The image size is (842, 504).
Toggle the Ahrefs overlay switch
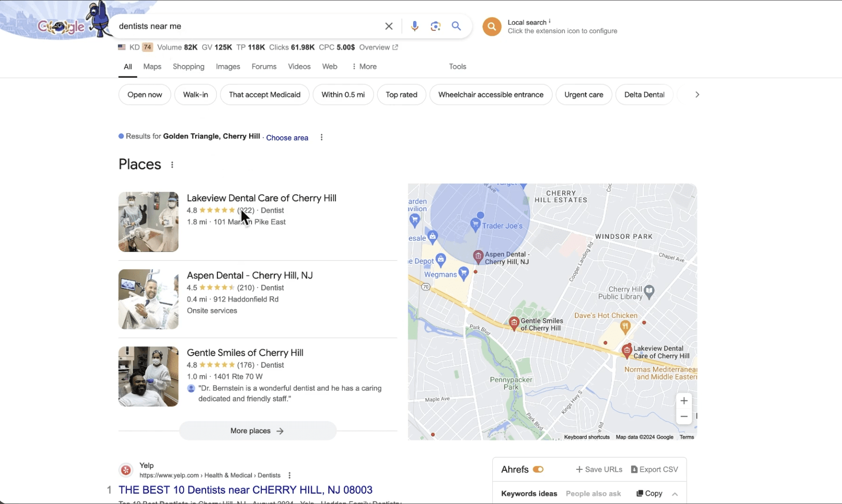click(x=539, y=469)
